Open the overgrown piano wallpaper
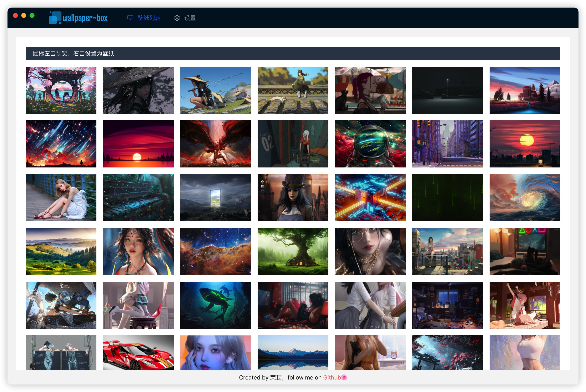The height and width of the screenshot is (392, 586). tap(138, 198)
